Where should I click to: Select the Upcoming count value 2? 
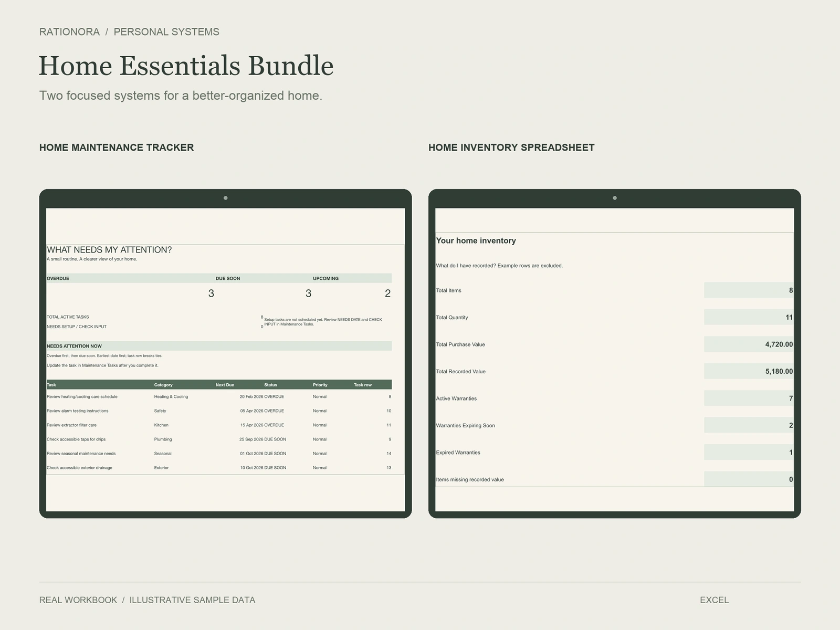387,293
